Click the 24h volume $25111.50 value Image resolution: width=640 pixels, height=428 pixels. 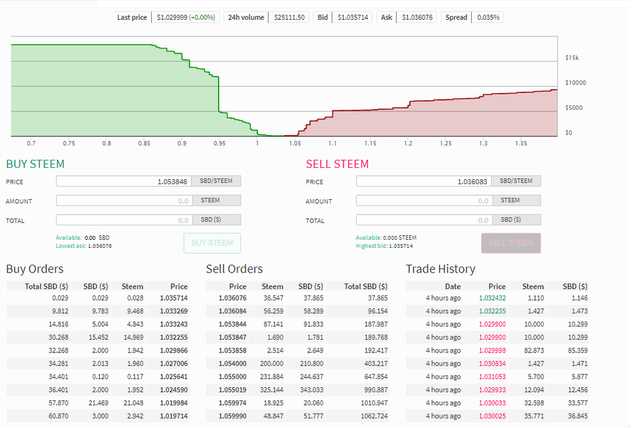[x=289, y=18]
